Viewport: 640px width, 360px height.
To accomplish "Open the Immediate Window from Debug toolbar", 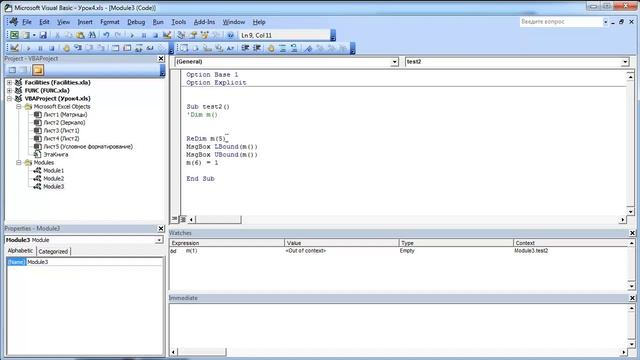I will click(127, 48).
